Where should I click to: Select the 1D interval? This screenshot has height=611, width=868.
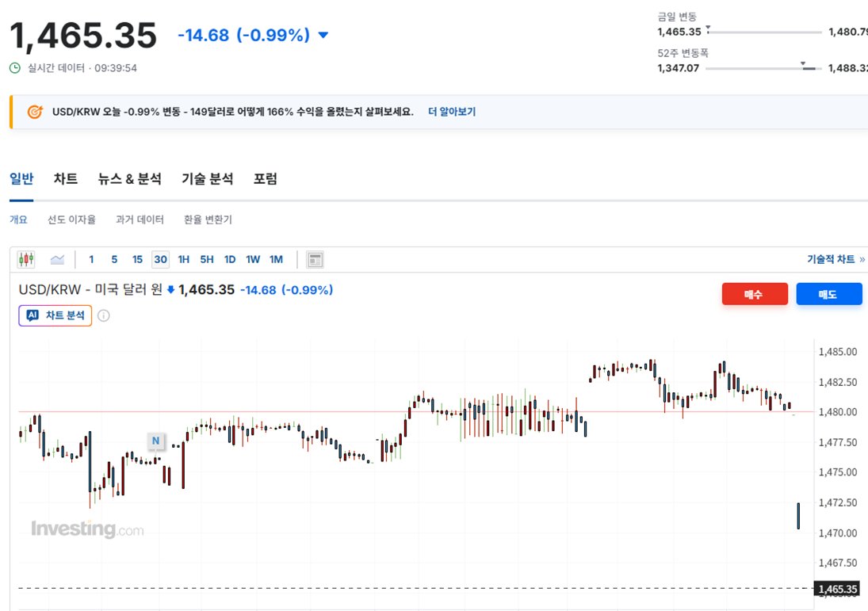(230, 260)
